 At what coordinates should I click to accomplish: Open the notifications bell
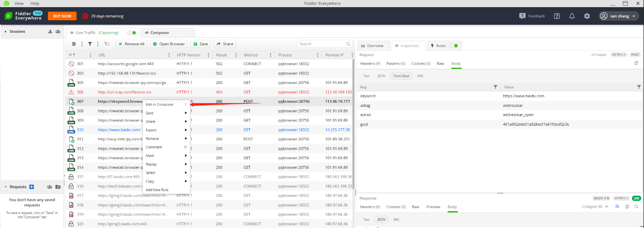click(x=572, y=16)
